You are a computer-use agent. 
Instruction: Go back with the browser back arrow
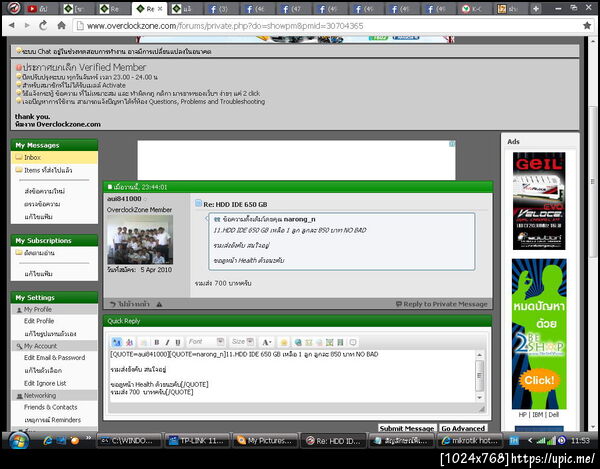click(x=11, y=26)
